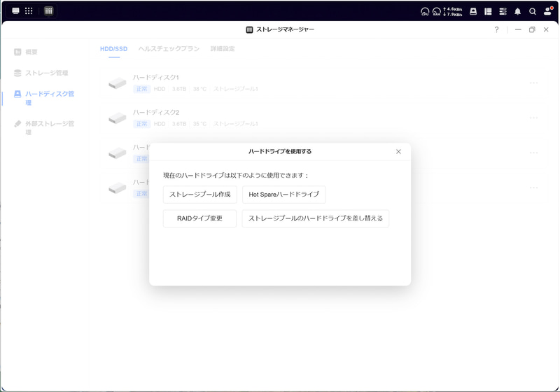560x392 pixels.
Task: Open the task list icon in the top bar
Action: click(503, 11)
